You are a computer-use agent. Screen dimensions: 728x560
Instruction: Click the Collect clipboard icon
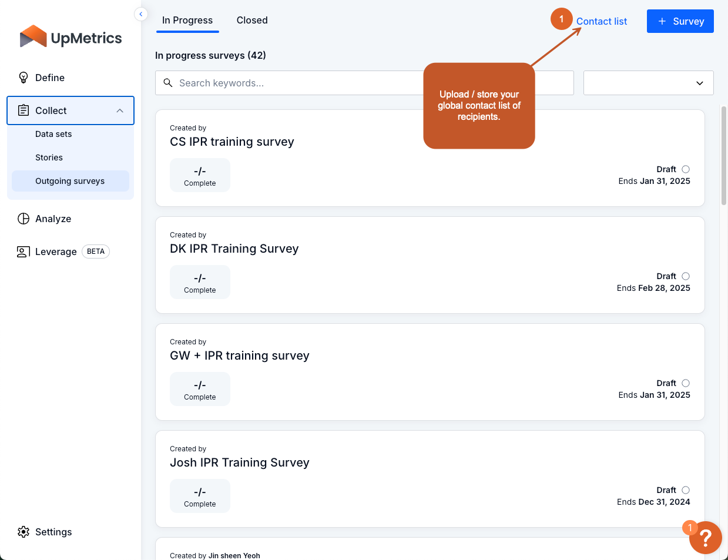pos(24,110)
